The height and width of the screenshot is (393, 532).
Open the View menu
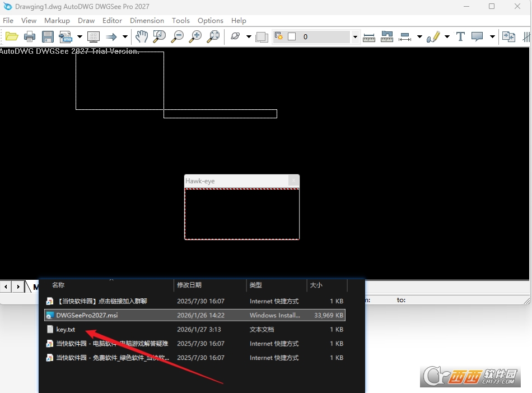[29, 20]
